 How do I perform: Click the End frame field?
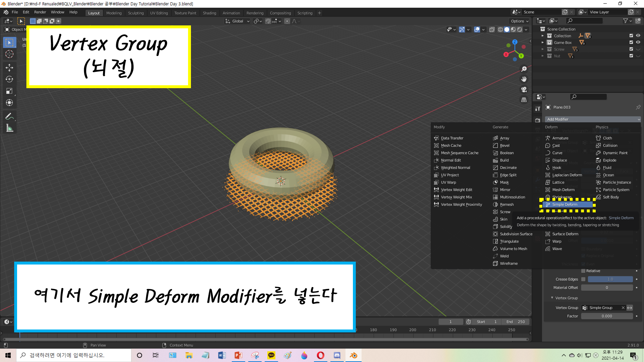click(x=516, y=322)
